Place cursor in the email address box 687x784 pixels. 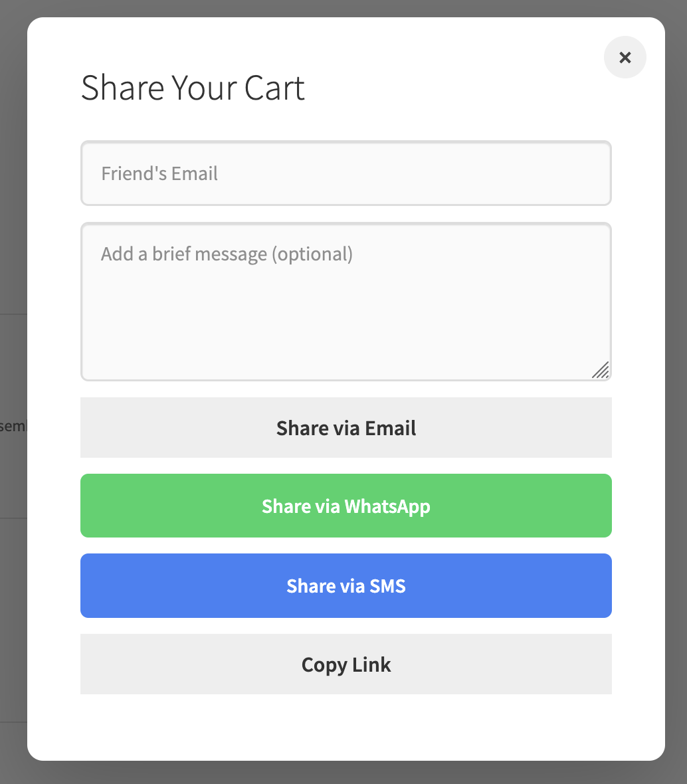[x=345, y=173]
